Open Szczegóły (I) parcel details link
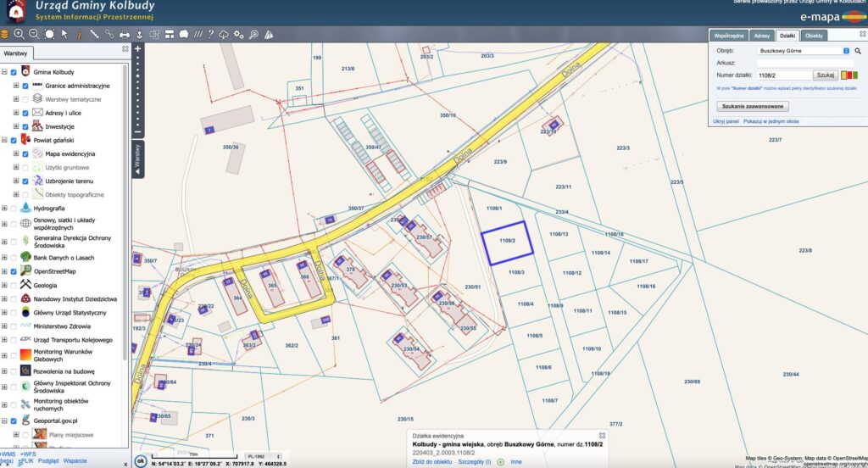This screenshot has height=468, width=868. tap(475, 462)
